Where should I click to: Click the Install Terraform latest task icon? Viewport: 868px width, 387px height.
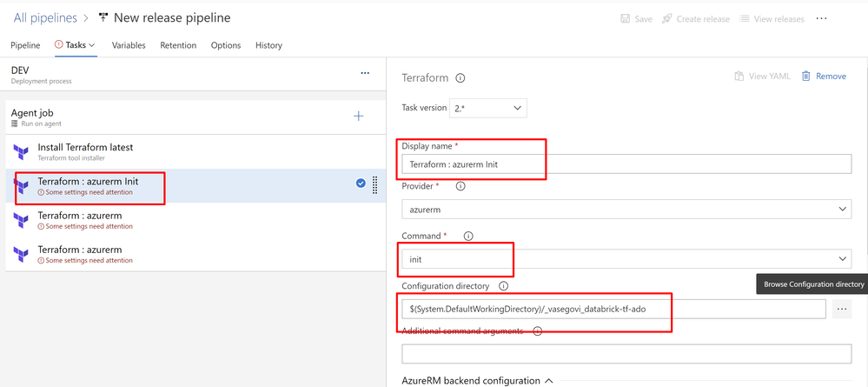click(x=21, y=152)
